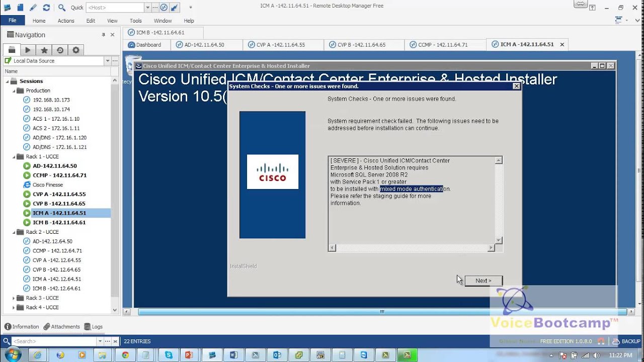Click the quick connect remote desktop icon
This screenshot has height=362, width=644.
(164, 8)
